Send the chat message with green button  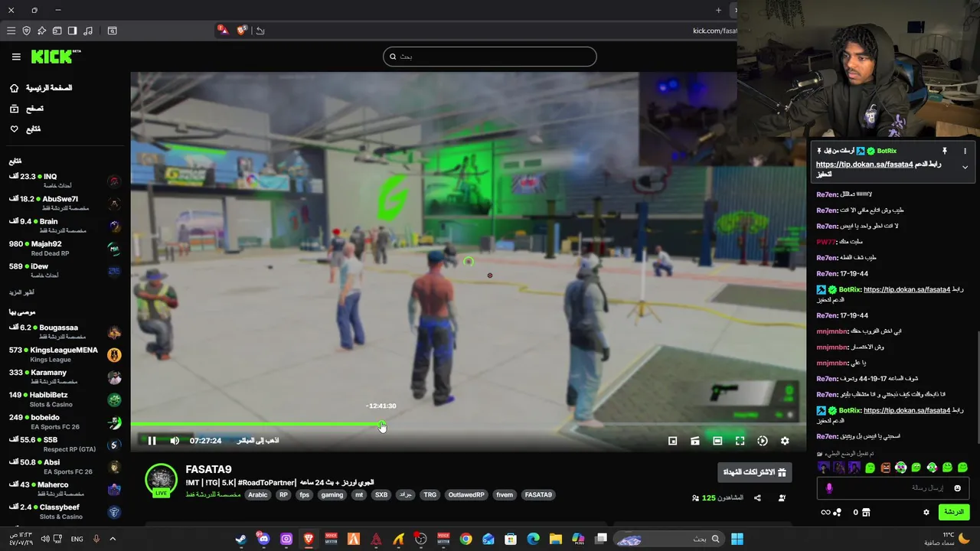pyautogui.click(x=953, y=512)
